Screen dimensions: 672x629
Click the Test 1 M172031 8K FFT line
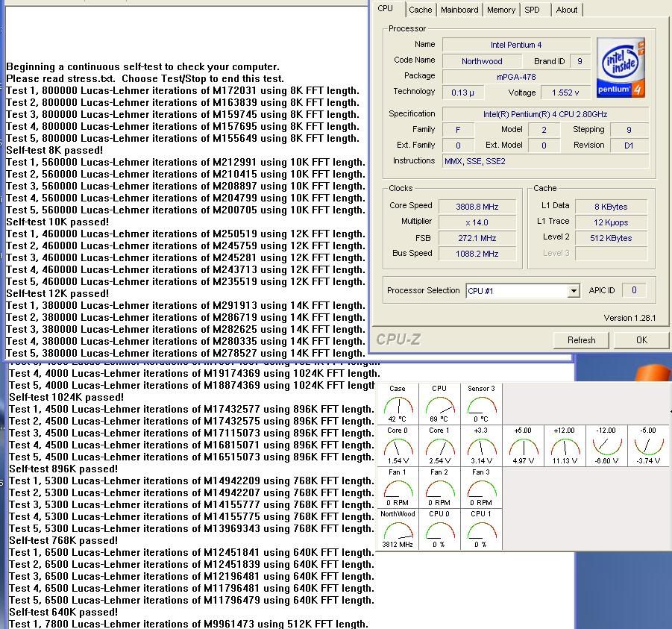183,91
